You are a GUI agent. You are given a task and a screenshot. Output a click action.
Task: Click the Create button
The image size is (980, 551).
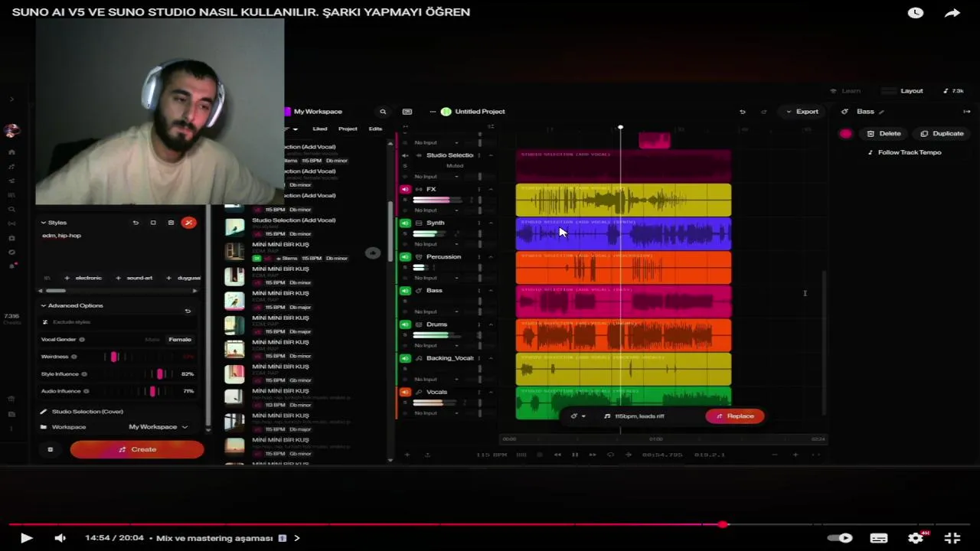137,449
